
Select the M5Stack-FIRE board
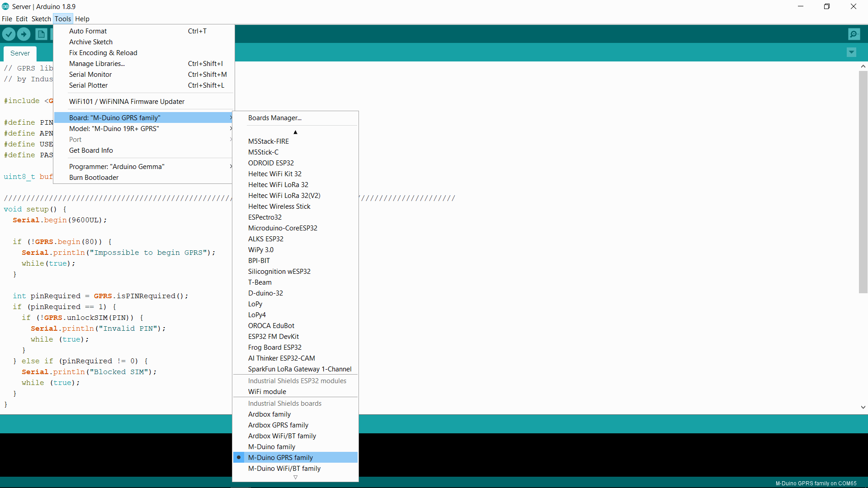tap(296, 141)
